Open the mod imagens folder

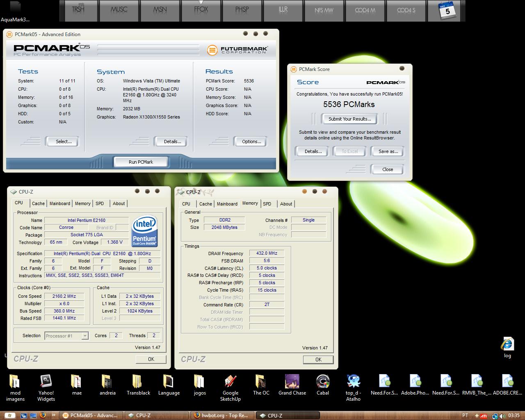tap(15, 388)
